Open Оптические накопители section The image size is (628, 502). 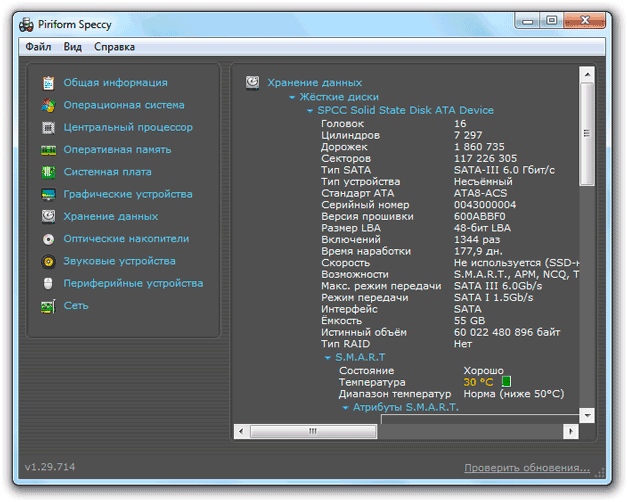tap(126, 239)
